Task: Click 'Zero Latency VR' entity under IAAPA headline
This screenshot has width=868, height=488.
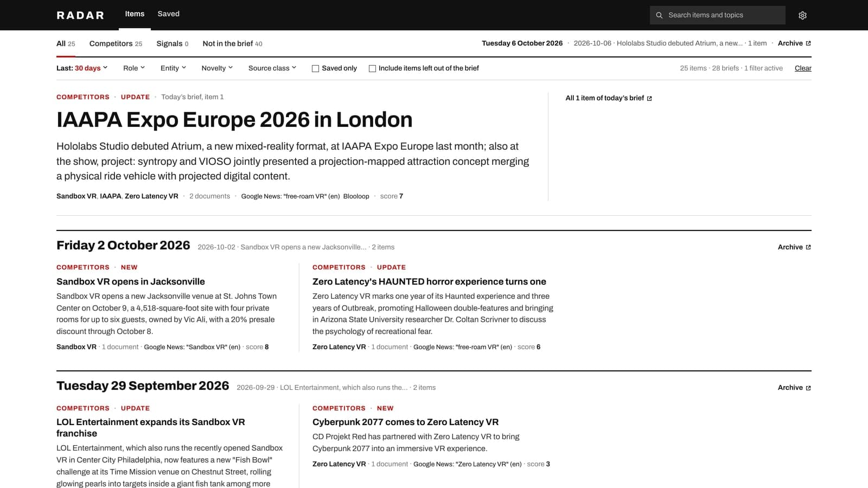Action: [151, 196]
